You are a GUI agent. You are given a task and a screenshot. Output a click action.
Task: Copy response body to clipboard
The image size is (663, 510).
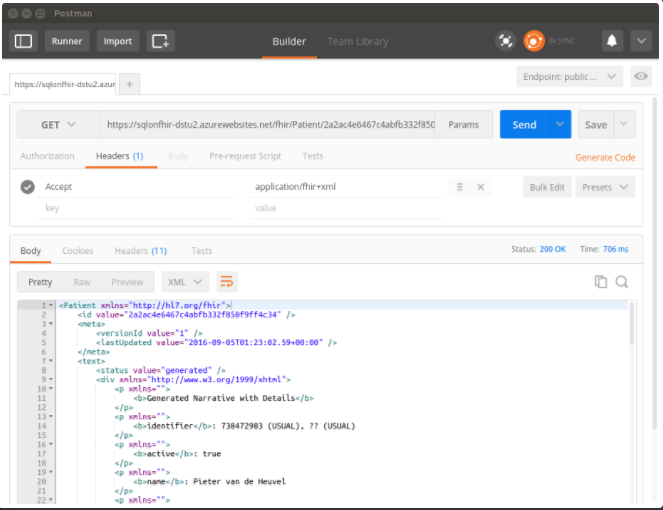click(601, 282)
